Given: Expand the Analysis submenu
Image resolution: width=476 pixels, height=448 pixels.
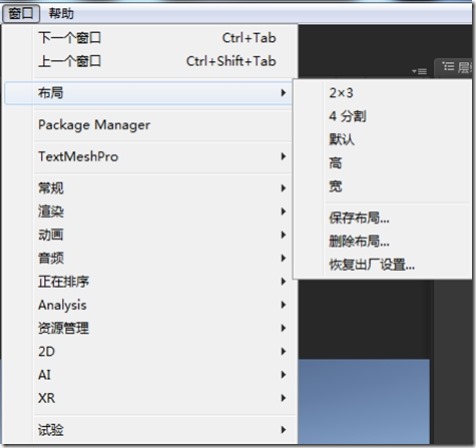Looking at the screenshot, I should 149,305.
